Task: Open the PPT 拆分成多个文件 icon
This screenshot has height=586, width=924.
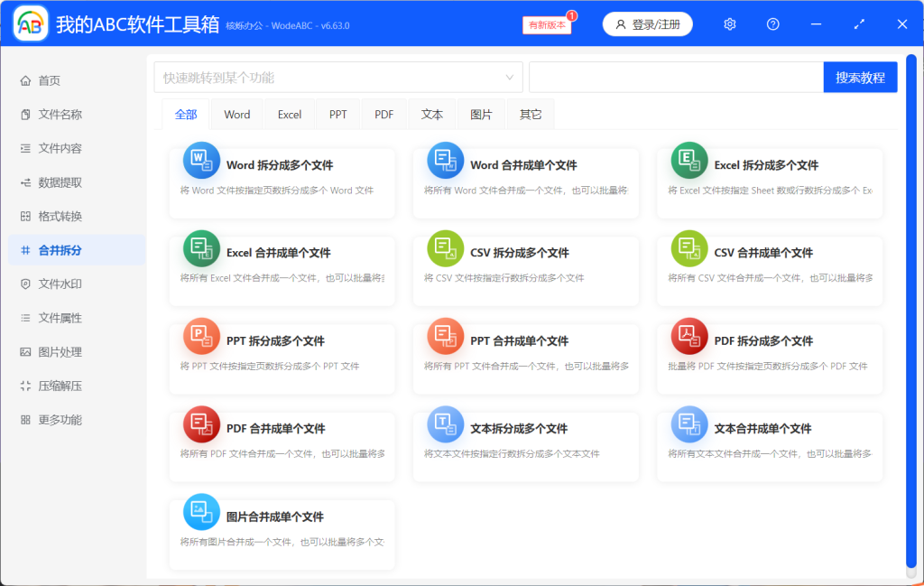Action: [x=201, y=336]
